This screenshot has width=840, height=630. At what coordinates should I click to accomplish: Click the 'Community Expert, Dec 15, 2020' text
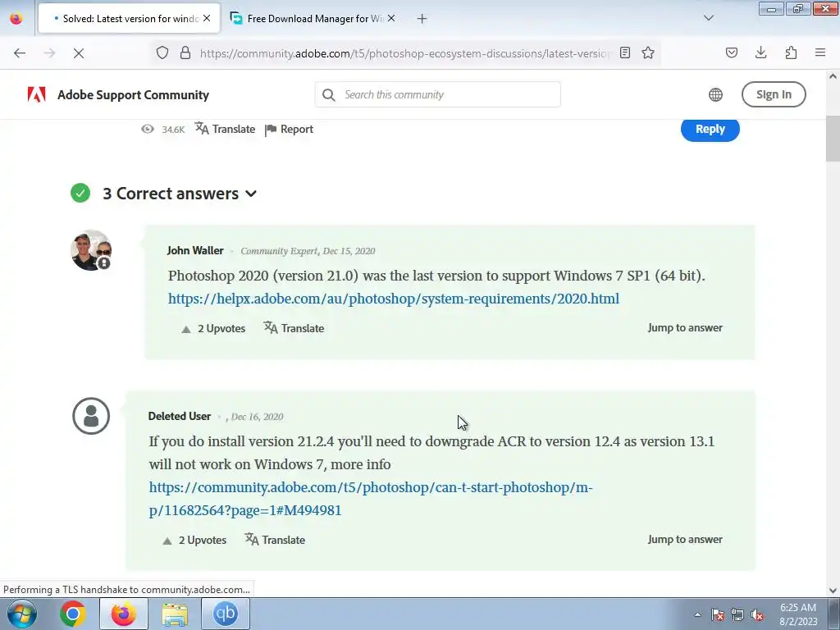(x=308, y=251)
